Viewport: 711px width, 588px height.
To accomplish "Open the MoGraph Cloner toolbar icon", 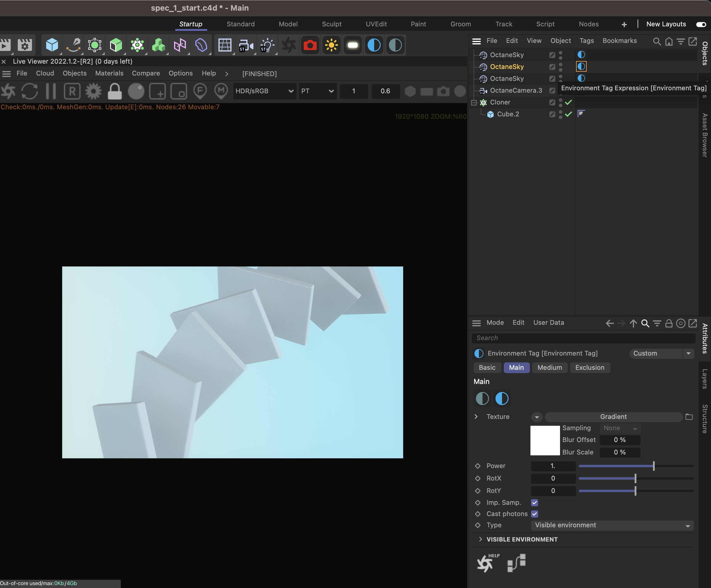I will [x=137, y=45].
